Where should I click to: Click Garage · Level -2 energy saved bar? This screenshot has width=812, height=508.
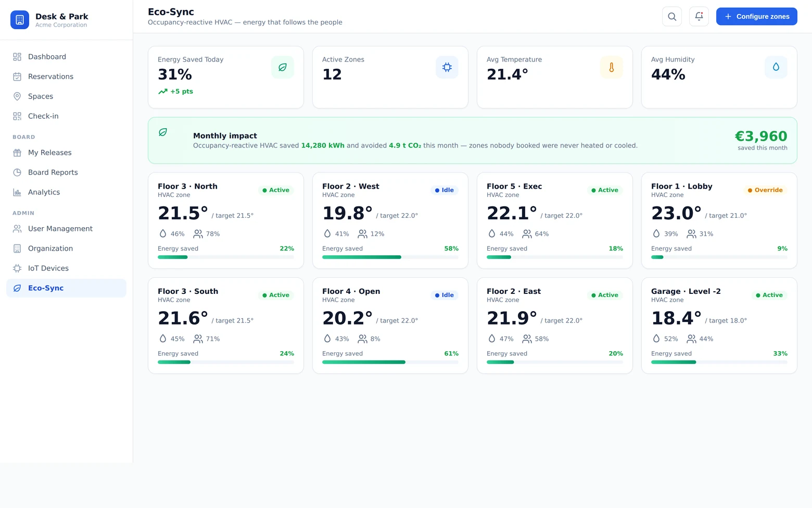(x=719, y=362)
